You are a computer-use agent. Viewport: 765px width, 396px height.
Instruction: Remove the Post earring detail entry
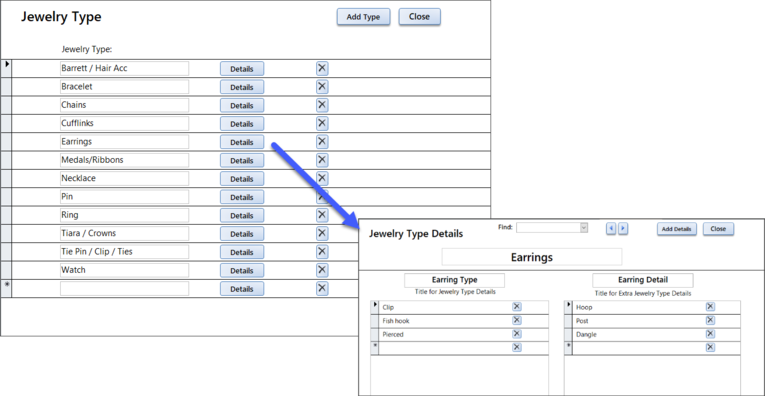tap(710, 320)
